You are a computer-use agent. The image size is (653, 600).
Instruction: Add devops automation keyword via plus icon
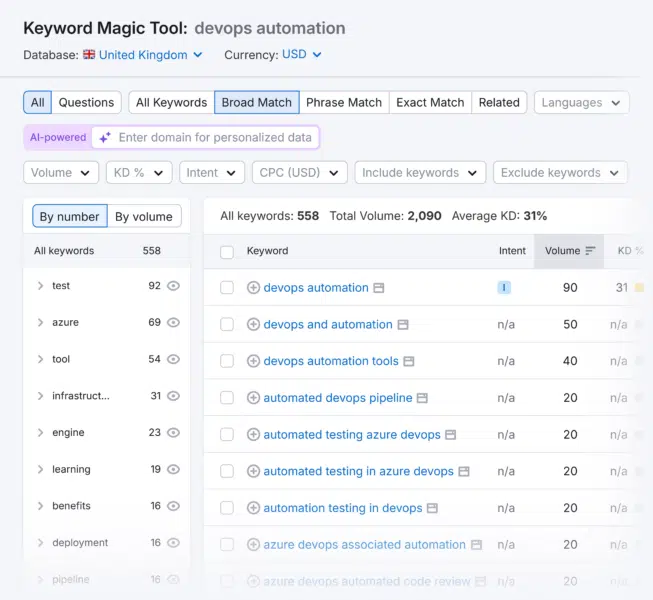(253, 288)
